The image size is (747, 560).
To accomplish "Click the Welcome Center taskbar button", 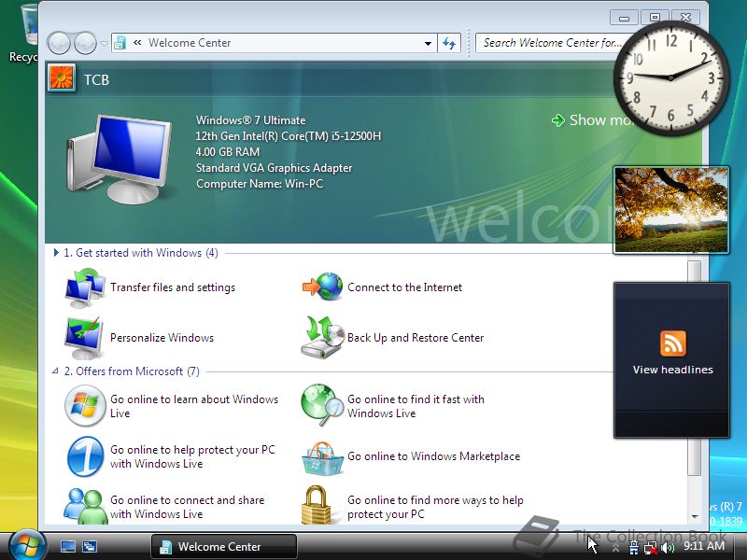I will click(x=224, y=547).
